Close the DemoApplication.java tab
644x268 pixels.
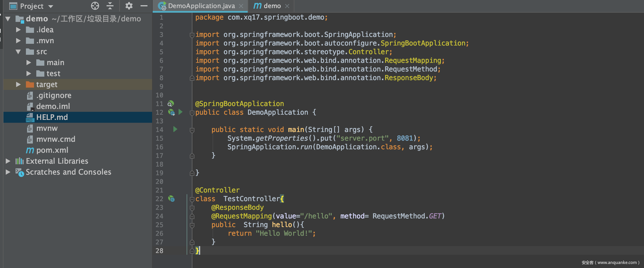pyautogui.click(x=241, y=6)
